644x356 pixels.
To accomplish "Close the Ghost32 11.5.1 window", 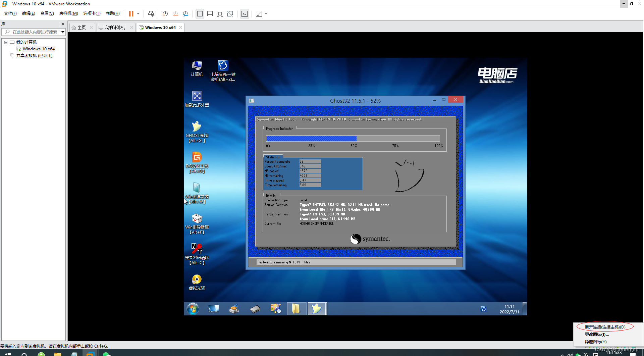I will [455, 100].
